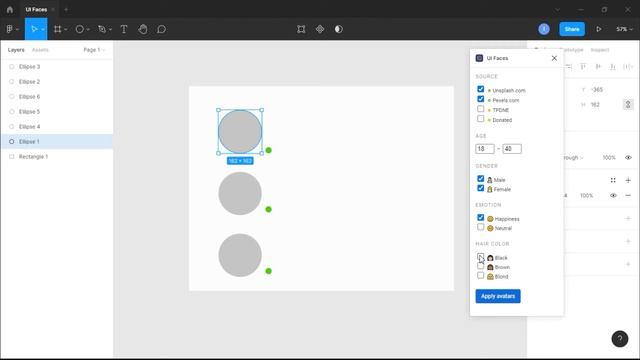Click the Share button

572,29
